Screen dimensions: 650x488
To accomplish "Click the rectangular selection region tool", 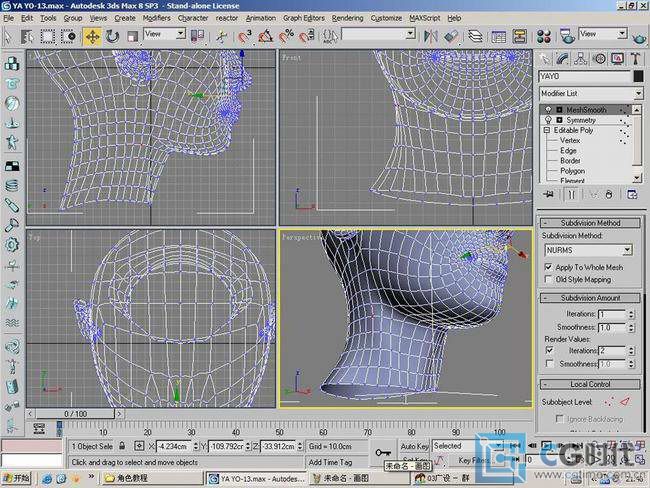I will 48,36.
